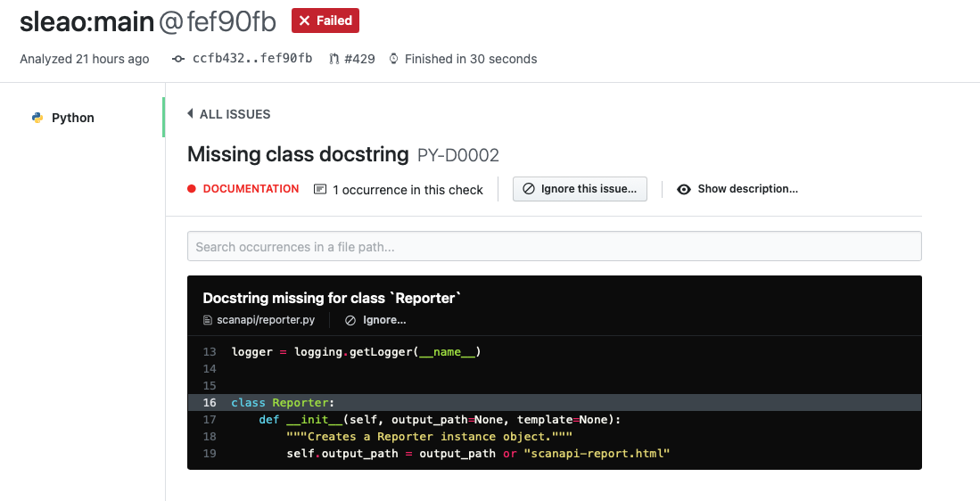The width and height of the screenshot is (980, 501).
Task: Click Docstring missing for class Reporter title
Action: [332, 298]
